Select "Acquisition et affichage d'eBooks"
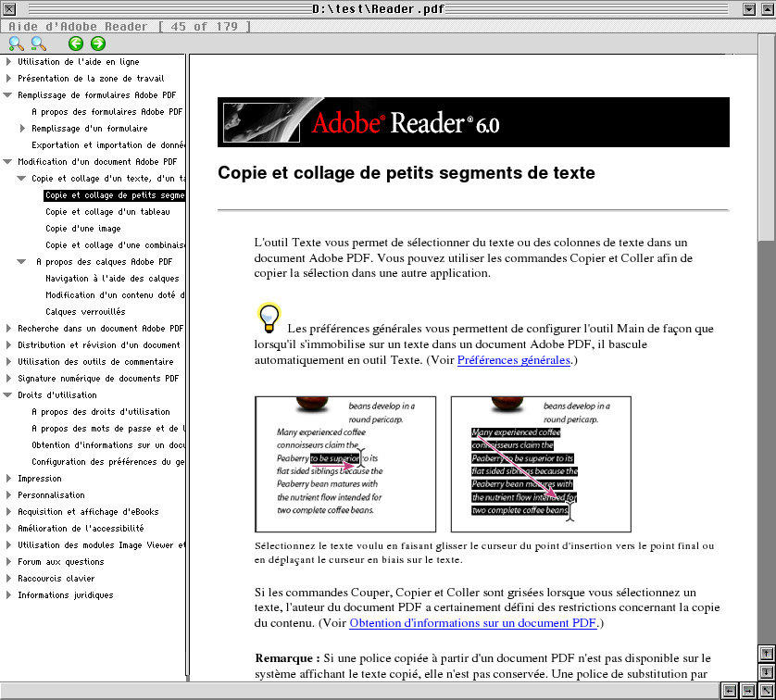 click(x=88, y=512)
